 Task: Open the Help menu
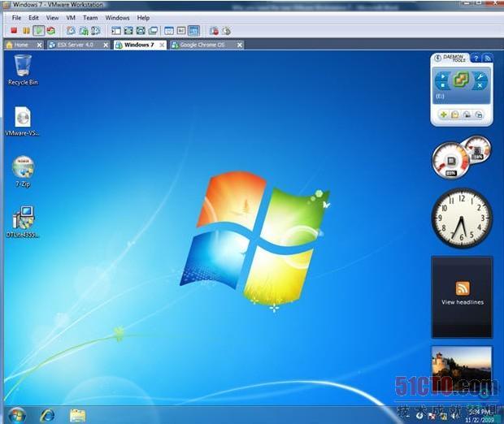pos(143,18)
